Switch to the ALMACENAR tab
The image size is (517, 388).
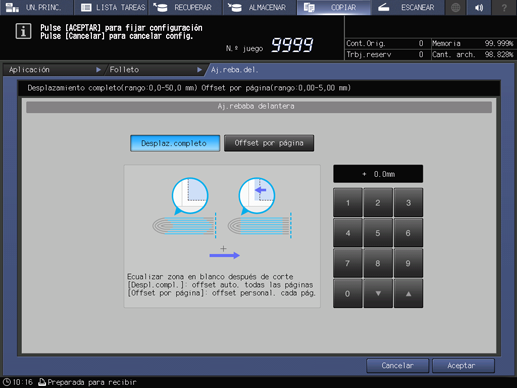click(260, 7)
